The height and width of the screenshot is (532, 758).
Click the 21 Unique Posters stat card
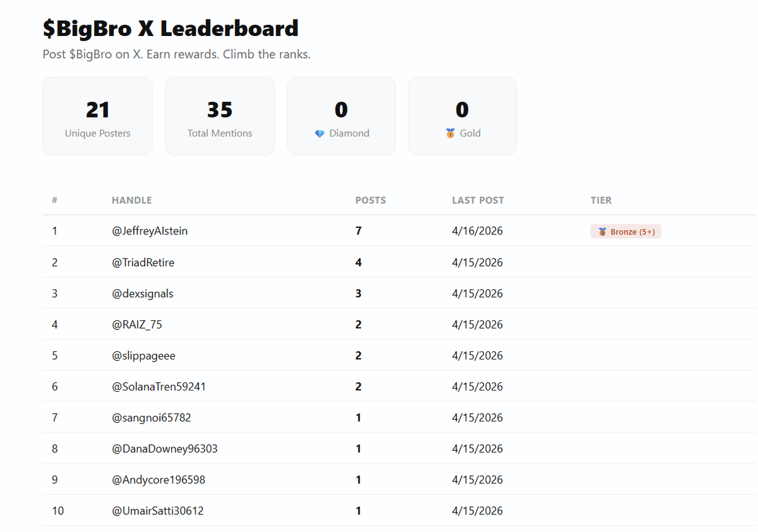[x=97, y=116]
